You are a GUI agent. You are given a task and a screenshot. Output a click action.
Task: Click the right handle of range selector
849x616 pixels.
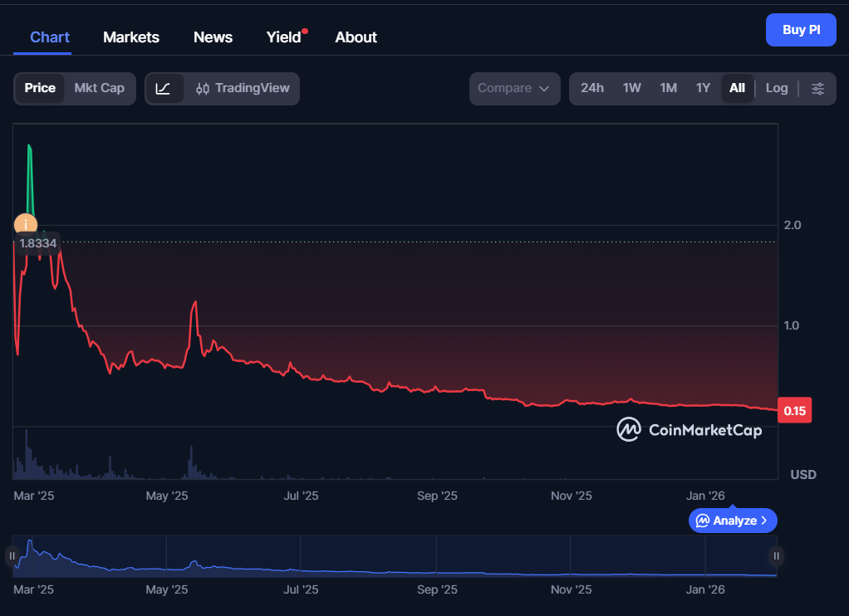click(x=775, y=555)
